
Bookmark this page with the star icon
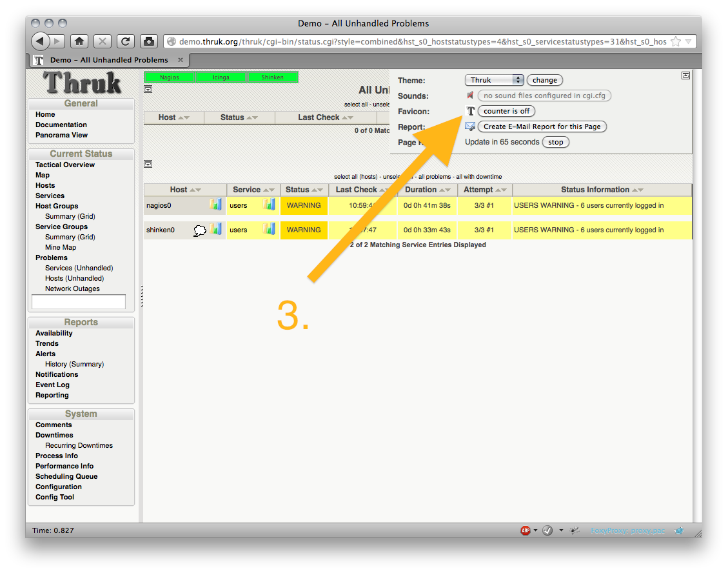click(x=675, y=41)
